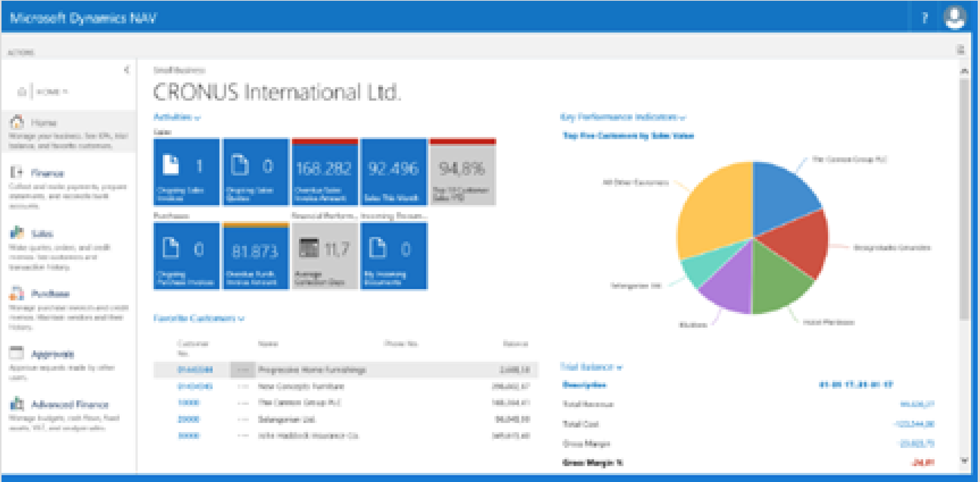The height and width of the screenshot is (482, 980).
Task: Open the Help question mark icon
Action: pos(925,17)
